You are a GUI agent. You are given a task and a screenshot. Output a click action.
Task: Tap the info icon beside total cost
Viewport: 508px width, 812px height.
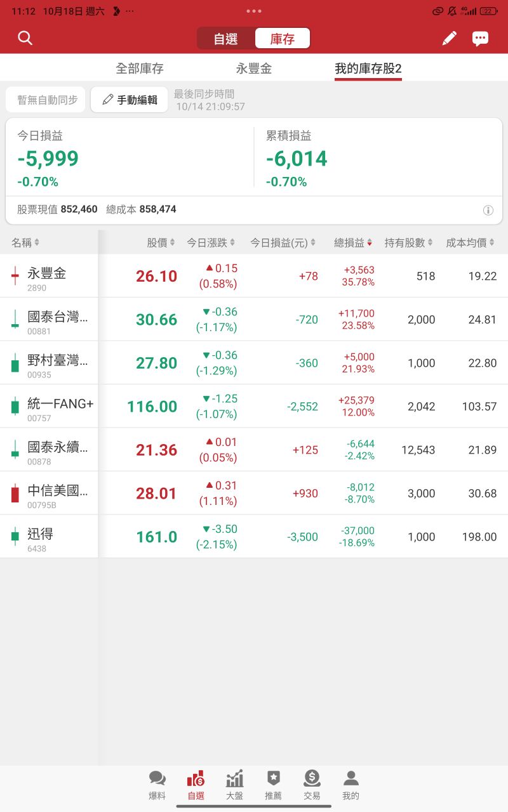pyautogui.click(x=488, y=209)
